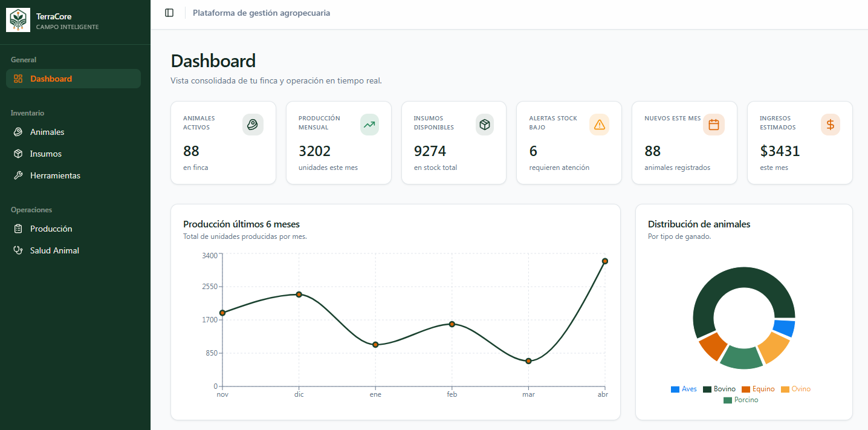Select Herramientas from the sidebar
The image size is (868, 430).
tap(73, 175)
